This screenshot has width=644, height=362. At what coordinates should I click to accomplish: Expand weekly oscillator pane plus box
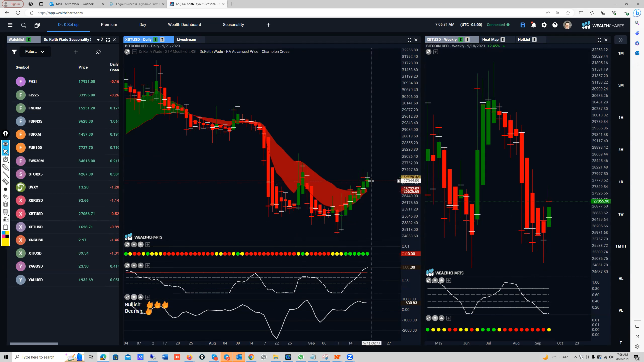click(449, 281)
